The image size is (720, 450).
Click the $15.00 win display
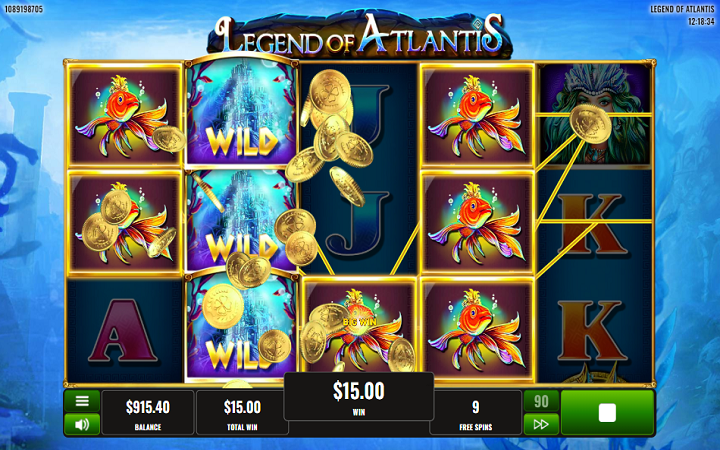359,396
